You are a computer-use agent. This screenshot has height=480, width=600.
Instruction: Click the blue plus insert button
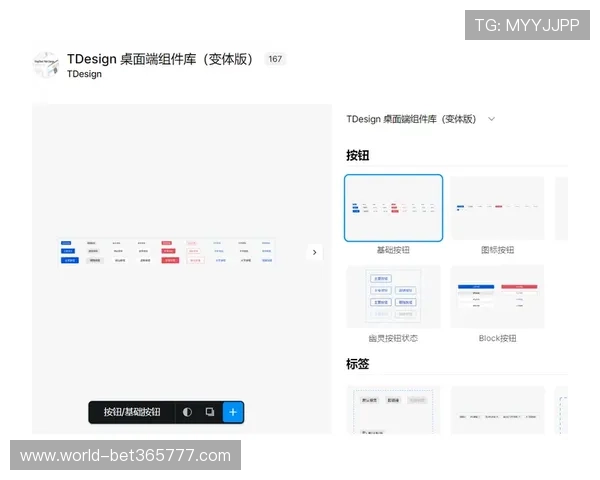[x=233, y=412]
